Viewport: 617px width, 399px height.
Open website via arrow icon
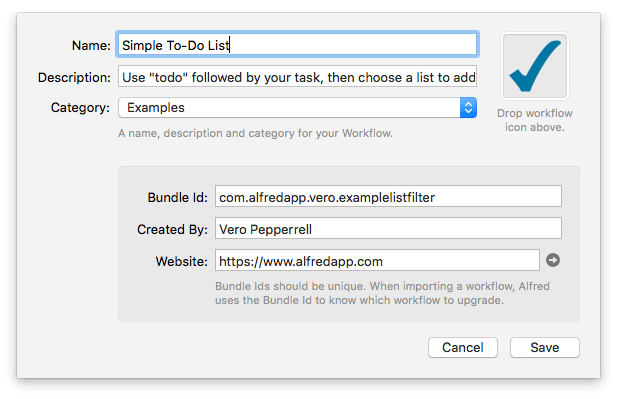[x=553, y=260]
